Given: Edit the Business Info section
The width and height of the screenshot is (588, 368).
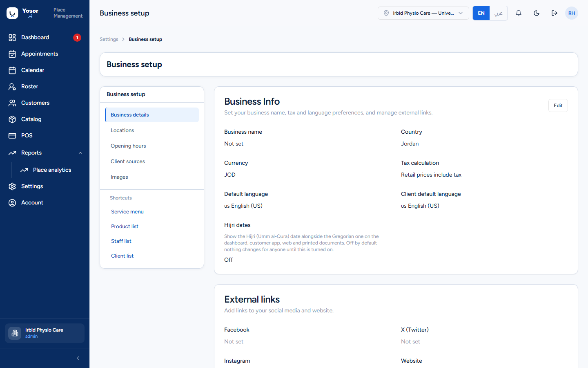Looking at the screenshot, I should click(558, 105).
